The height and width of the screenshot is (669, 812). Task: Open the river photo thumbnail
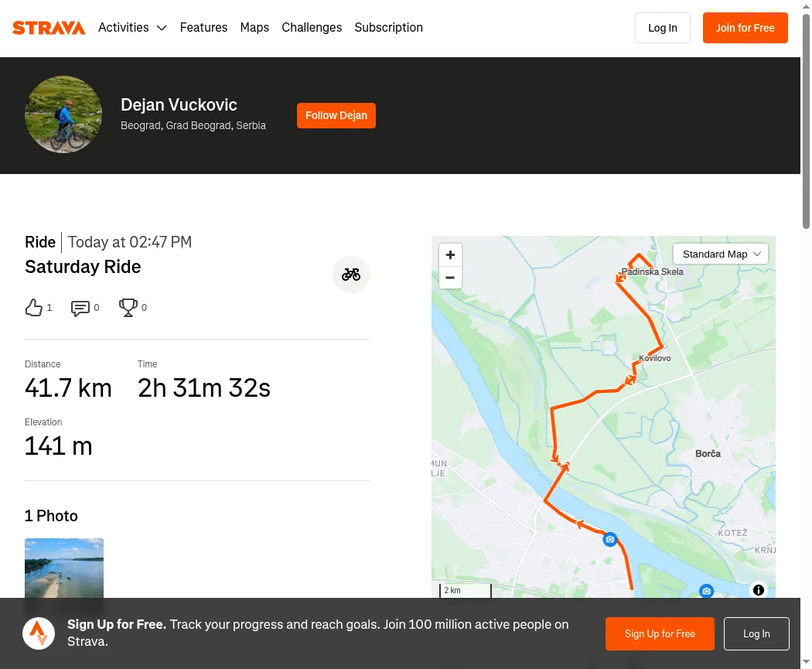tap(64, 568)
